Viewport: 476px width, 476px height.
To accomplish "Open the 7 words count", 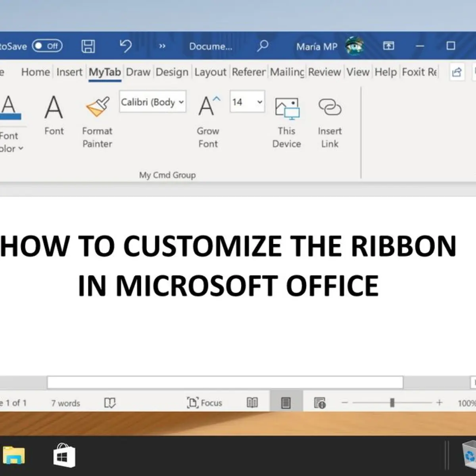I will [65, 403].
